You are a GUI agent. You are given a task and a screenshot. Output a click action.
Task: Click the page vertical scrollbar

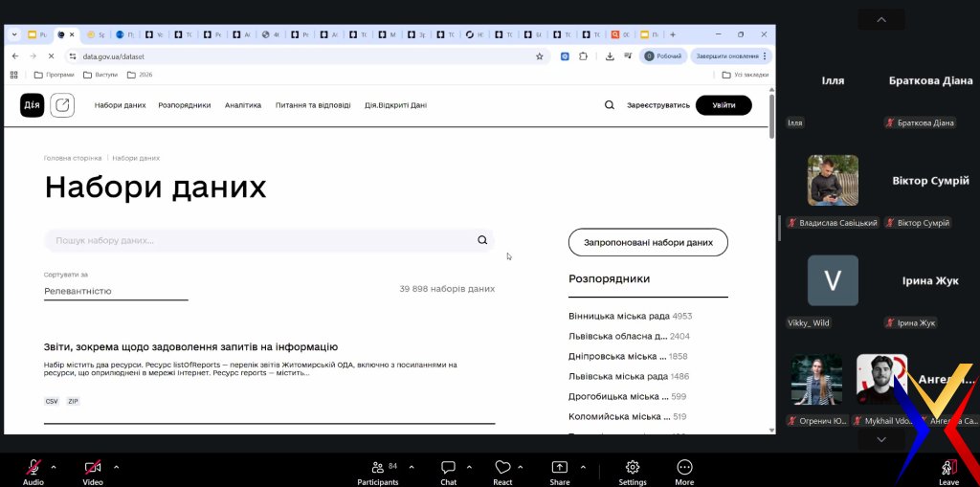tap(771, 191)
